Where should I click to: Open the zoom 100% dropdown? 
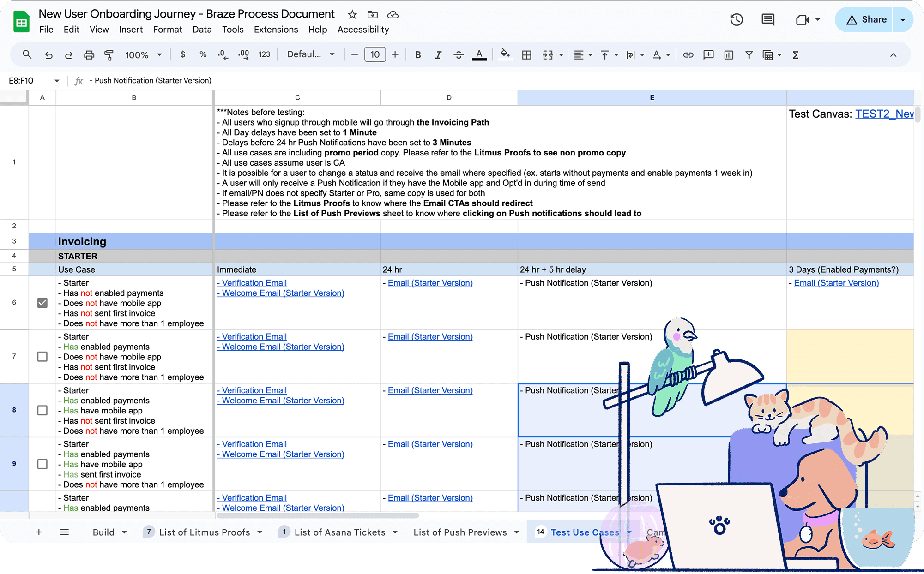[143, 55]
